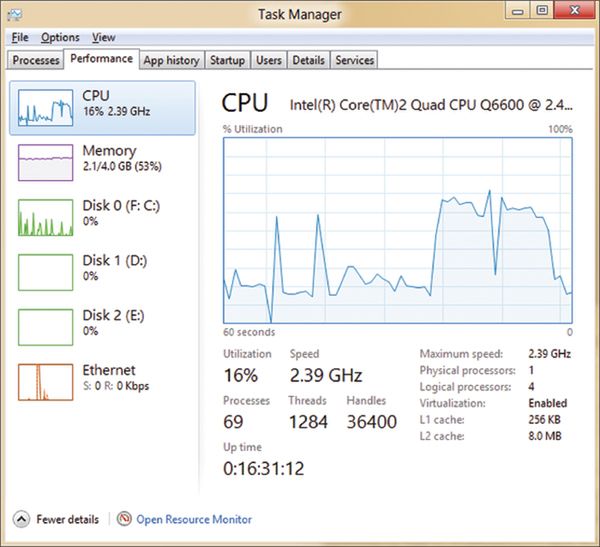Click the L1 cache 256 KB value
The height and width of the screenshot is (547, 600).
(x=544, y=420)
